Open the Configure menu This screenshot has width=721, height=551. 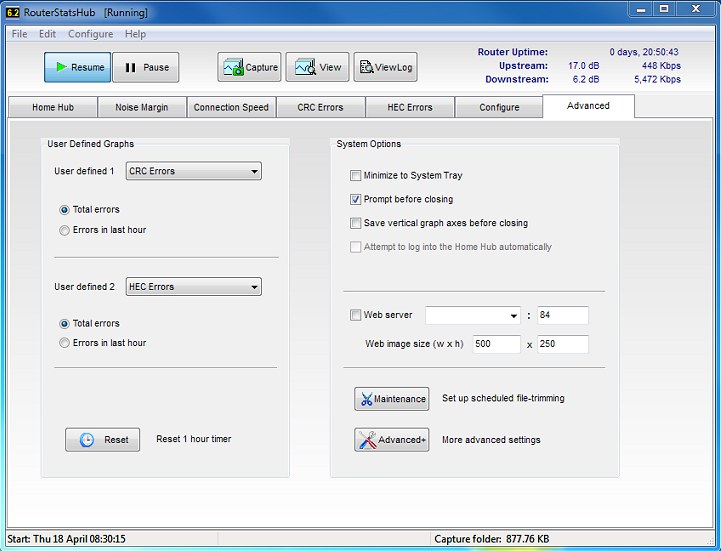[x=90, y=34]
